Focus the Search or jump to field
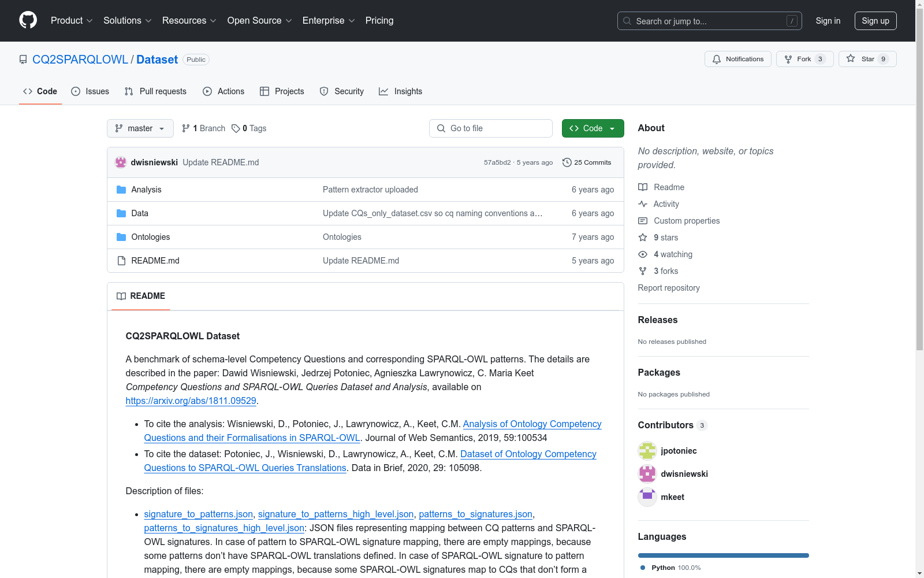Screen dimensions: 924x578 [x=710, y=21]
